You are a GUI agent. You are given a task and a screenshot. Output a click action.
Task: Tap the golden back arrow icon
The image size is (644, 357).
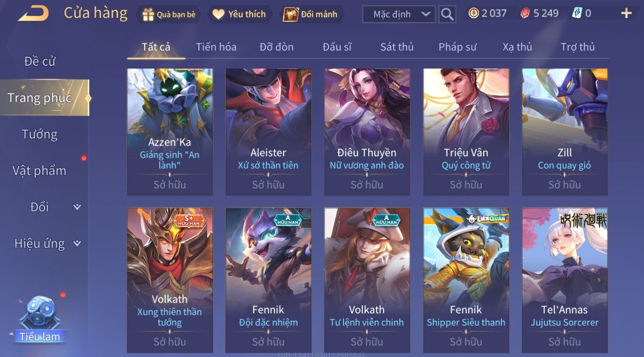point(33,13)
